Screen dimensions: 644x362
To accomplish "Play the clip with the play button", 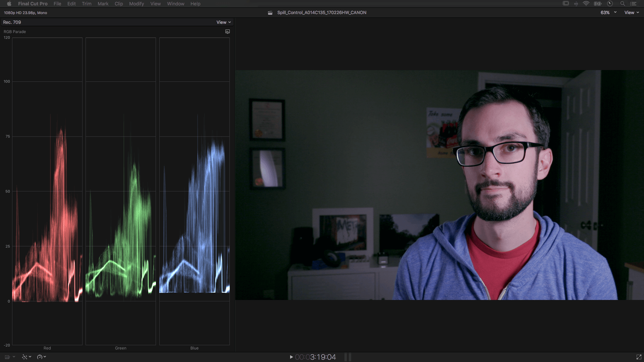I will pyautogui.click(x=291, y=357).
